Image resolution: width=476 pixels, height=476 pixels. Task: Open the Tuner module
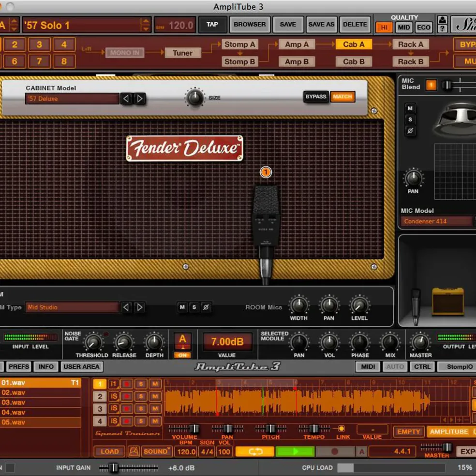point(183,53)
